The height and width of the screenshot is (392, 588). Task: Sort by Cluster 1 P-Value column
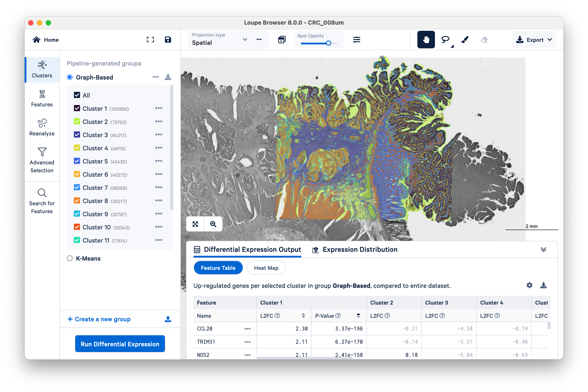[358, 316]
